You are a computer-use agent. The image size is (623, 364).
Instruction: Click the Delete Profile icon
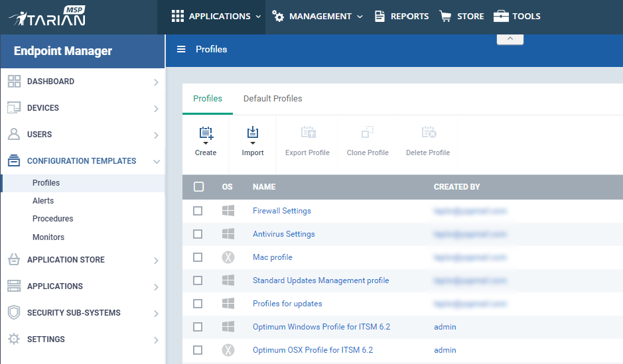[429, 132]
